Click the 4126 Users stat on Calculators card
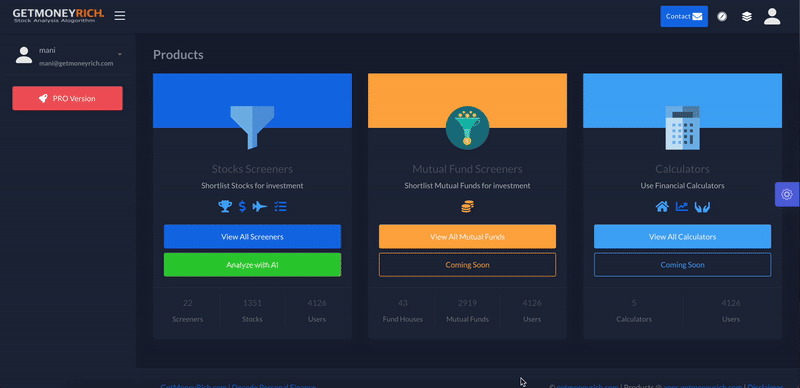Image resolution: width=800 pixels, height=388 pixels. coord(731,311)
